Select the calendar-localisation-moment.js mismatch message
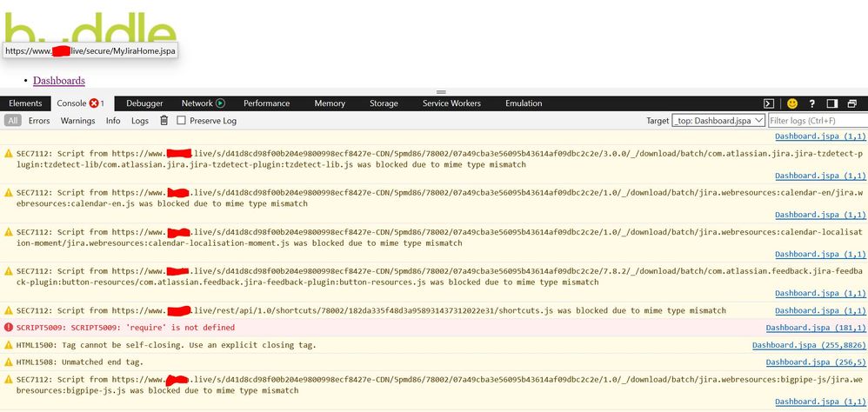The image size is (868, 412). [x=439, y=237]
